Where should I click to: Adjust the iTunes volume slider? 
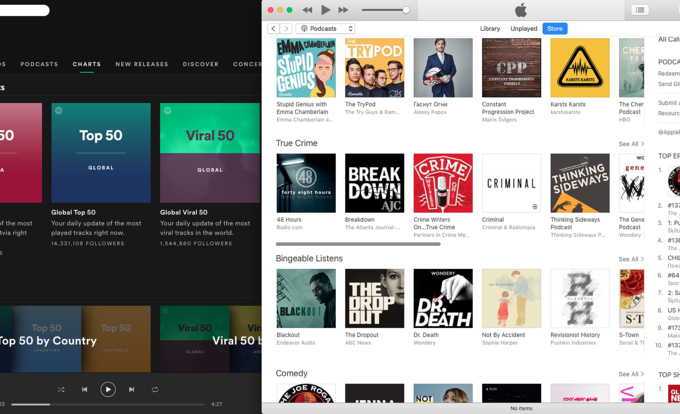(x=386, y=10)
